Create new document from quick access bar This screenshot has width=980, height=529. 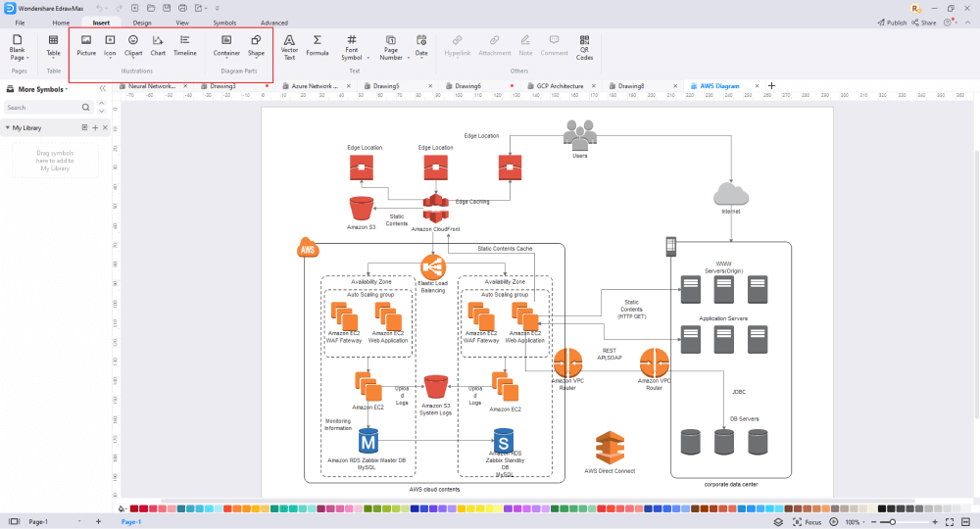(x=135, y=8)
